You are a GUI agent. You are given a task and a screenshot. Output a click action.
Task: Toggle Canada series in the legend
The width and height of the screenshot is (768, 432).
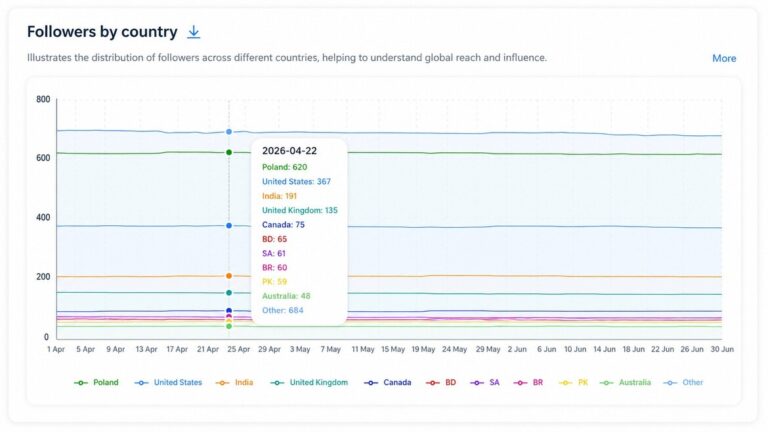click(x=387, y=383)
